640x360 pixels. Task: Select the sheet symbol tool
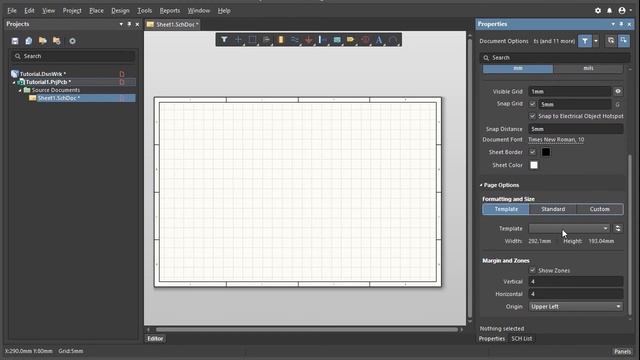click(337, 40)
